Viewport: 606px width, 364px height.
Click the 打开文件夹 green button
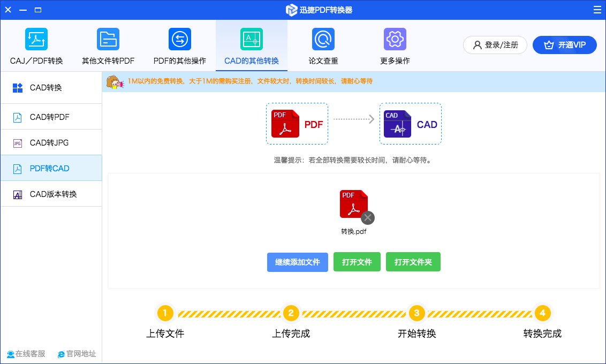tap(413, 262)
